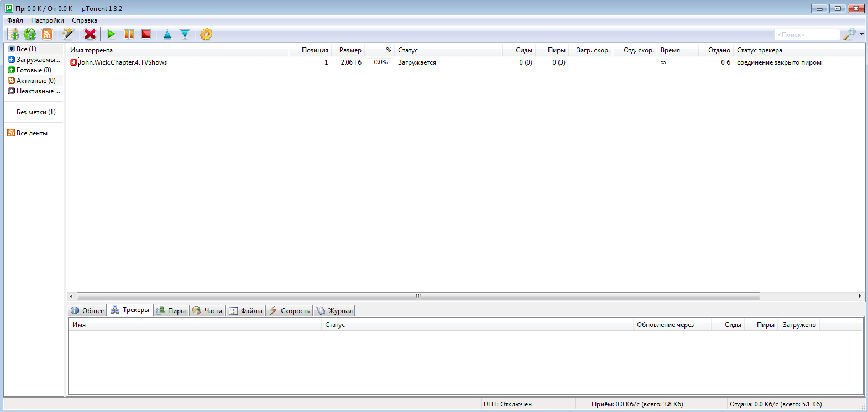Click the Pause torrent toolbar icon

tap(129, 34)
